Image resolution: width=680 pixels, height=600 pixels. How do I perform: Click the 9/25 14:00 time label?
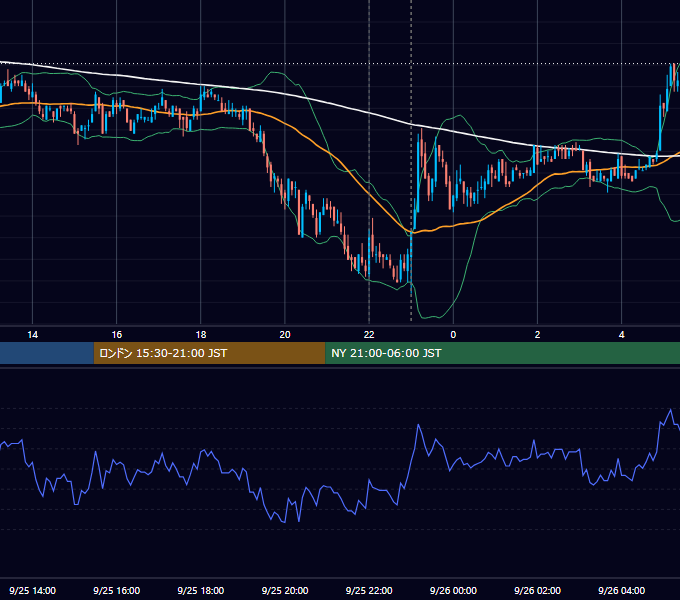pos(33,590)
